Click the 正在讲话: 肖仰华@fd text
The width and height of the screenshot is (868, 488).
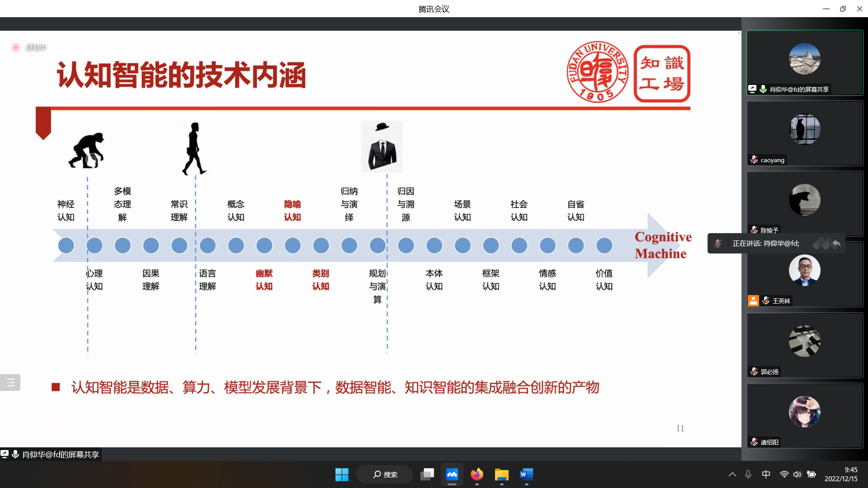coord(766,244)
